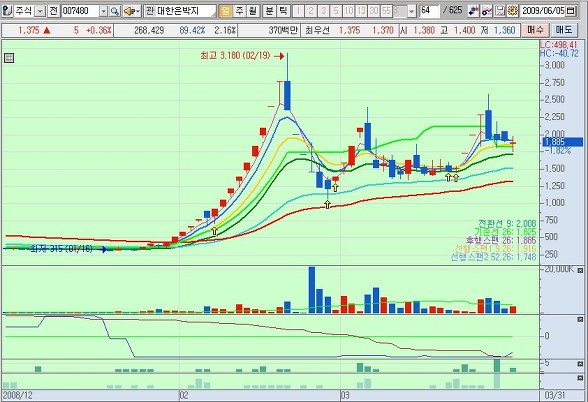This screenshot has height=402, width=588.
Task: Click the 전환선 9 legend label
Action: 507,224
